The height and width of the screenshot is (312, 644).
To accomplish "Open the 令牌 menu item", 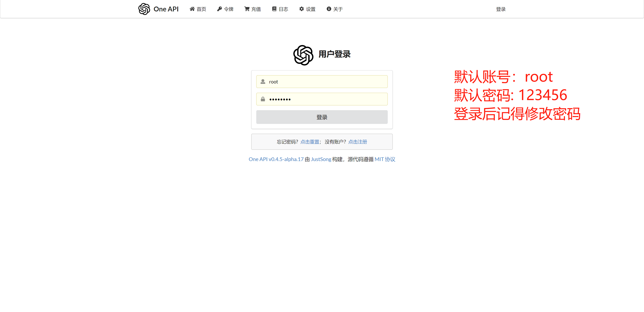I will (x=225, y=9).
